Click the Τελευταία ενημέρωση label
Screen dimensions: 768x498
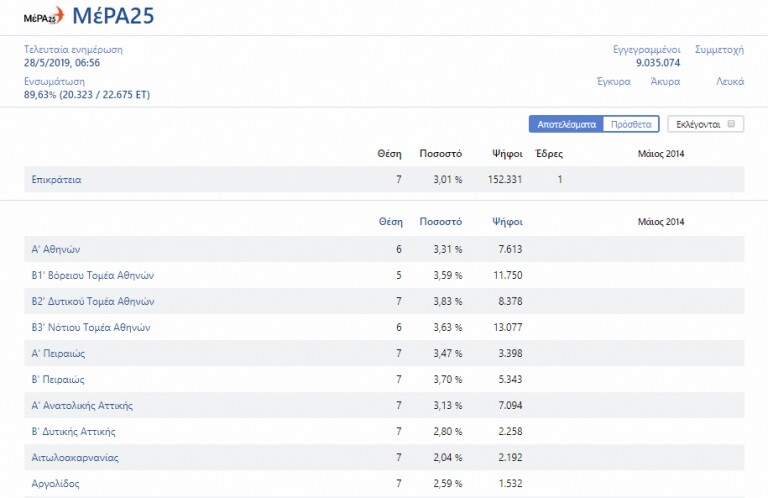tap(73, 49)
